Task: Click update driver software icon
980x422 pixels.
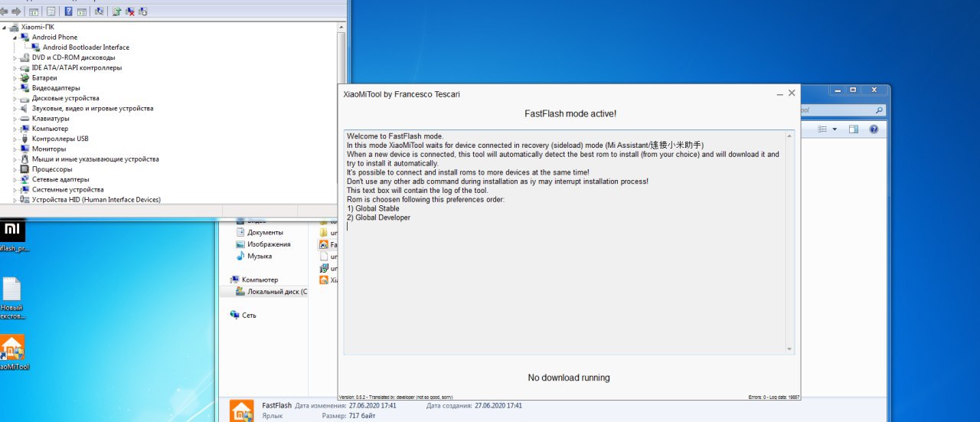Action: (x=116, y=11)
